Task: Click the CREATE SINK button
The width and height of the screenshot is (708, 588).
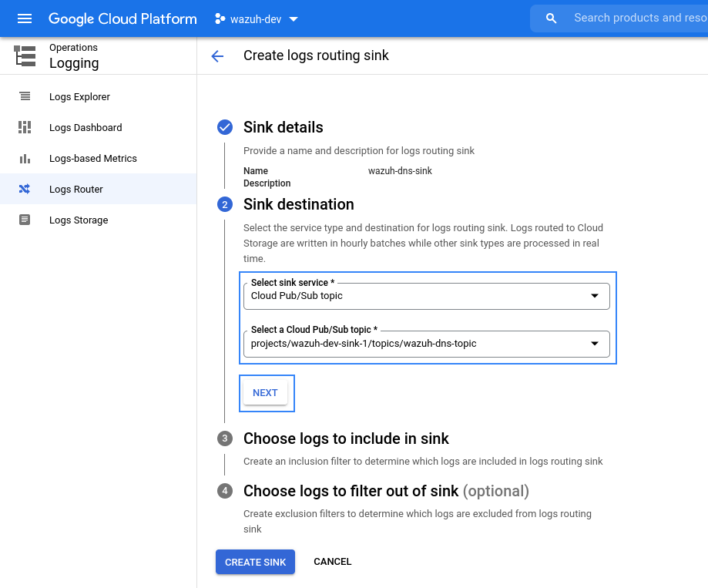Action: (255, 562)
